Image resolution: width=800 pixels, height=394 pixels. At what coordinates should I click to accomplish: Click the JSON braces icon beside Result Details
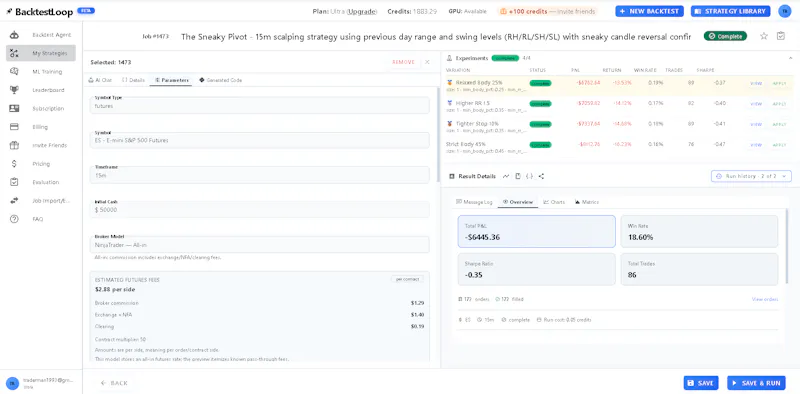click(x=530, y=176)
